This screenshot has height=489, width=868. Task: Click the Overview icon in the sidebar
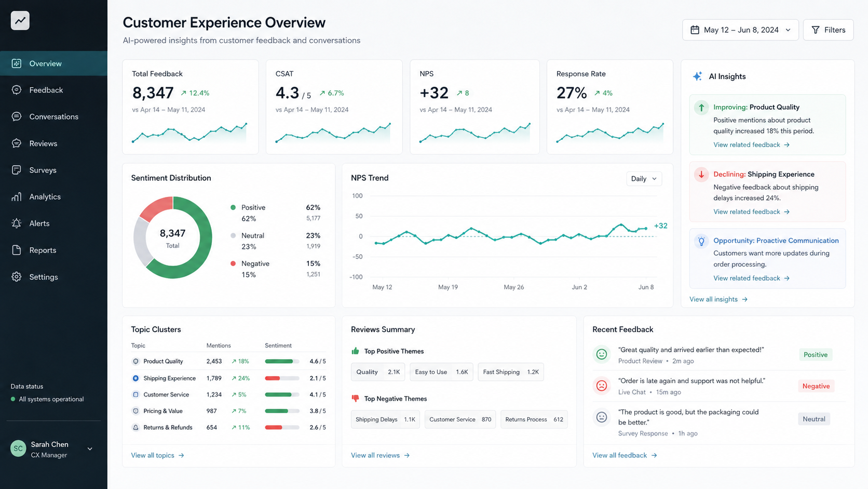point(17,63)
